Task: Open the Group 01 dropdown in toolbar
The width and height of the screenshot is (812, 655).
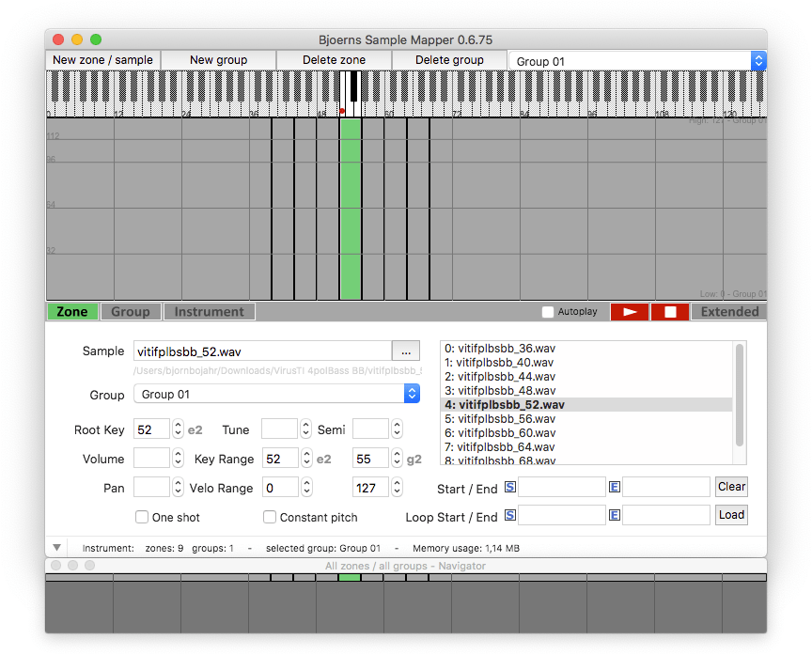Action: click(x=637, y=61)
